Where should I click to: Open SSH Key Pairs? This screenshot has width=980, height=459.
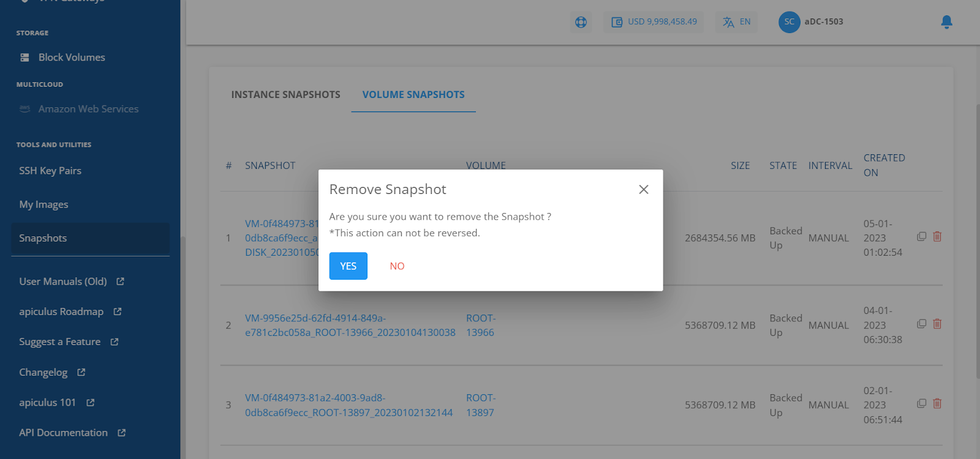[50, 171]
